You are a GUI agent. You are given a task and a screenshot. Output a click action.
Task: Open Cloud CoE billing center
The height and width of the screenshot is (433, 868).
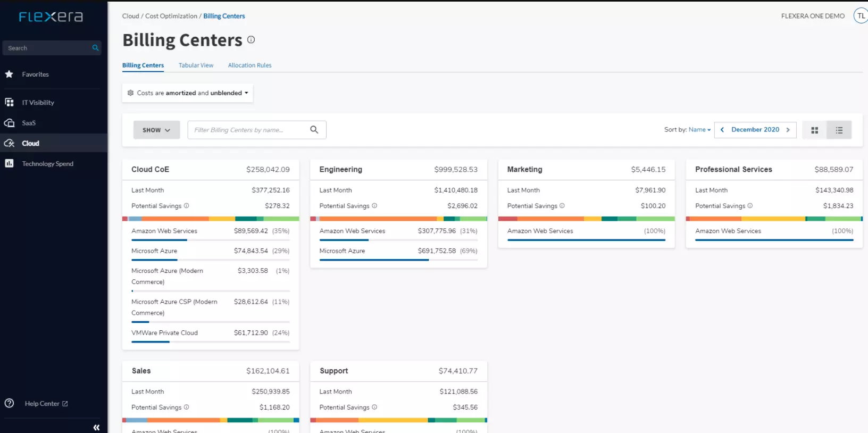tap(150, 169)
